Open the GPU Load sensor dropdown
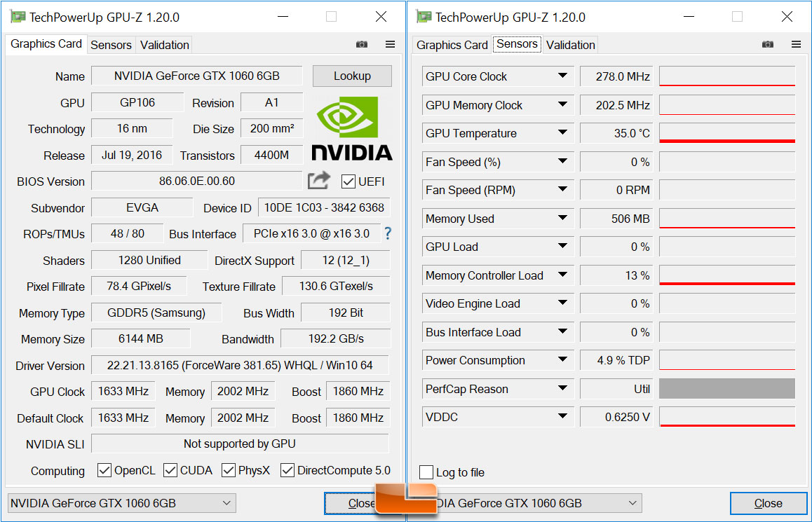Viewport: 812px width, 522px height. click(x=562, y=247)
